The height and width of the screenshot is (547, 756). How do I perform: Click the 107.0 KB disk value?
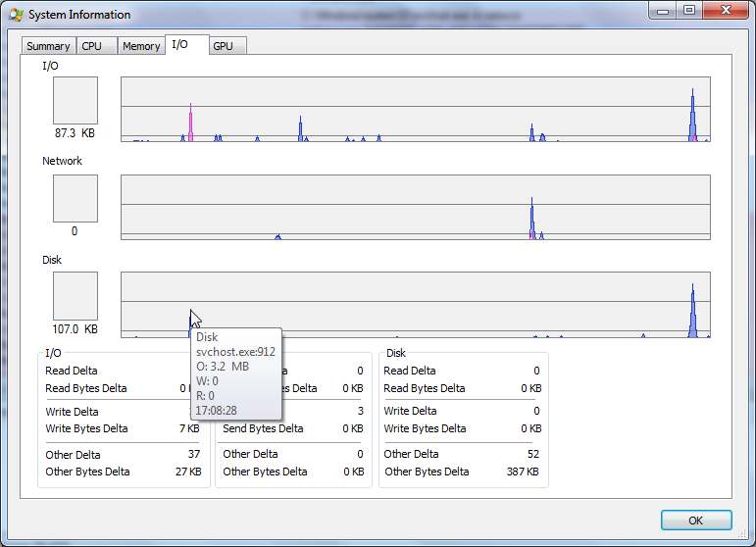(x=74, y=329)
